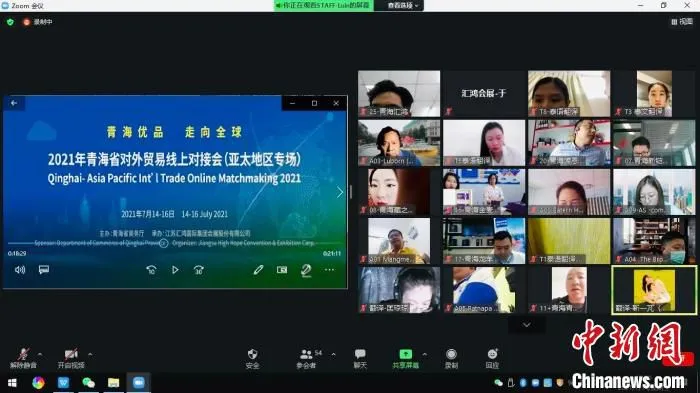This screenshot has height=393, width=700.
Task: Open the Windows Start menu
Action: point(12,383)
